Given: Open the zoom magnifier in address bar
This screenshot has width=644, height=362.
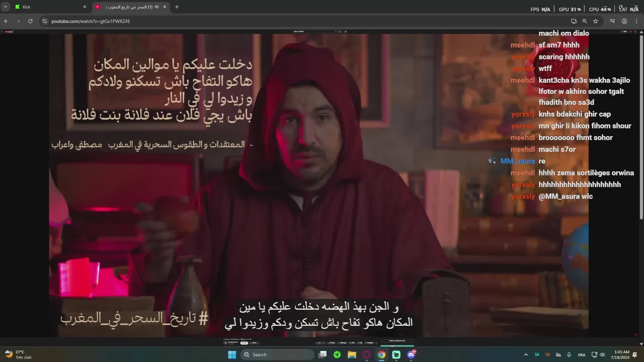Looking at the screenshot, I should [x=585, y=21].
